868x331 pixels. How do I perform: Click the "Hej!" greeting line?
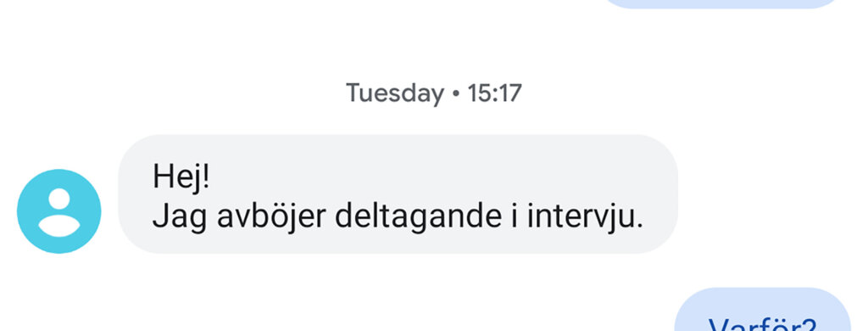(x=181, y=177)
